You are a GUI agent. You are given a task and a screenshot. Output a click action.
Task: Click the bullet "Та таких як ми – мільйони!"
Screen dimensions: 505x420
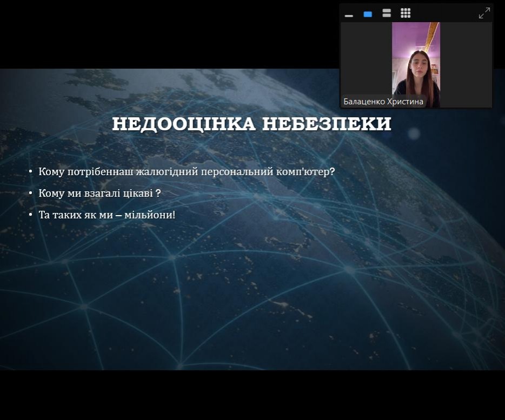(107, 215)
